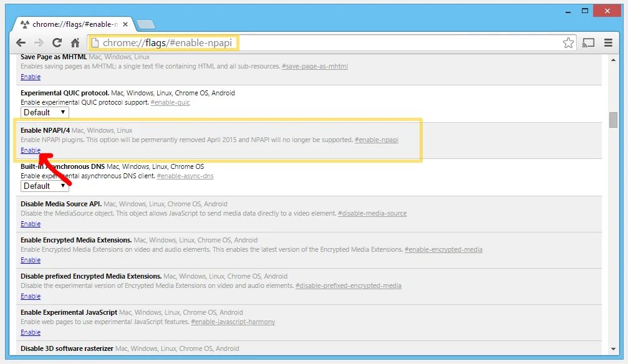
Task: Open the #save-page-as-mhtml anchor link
Action: [x=315, y=67]
